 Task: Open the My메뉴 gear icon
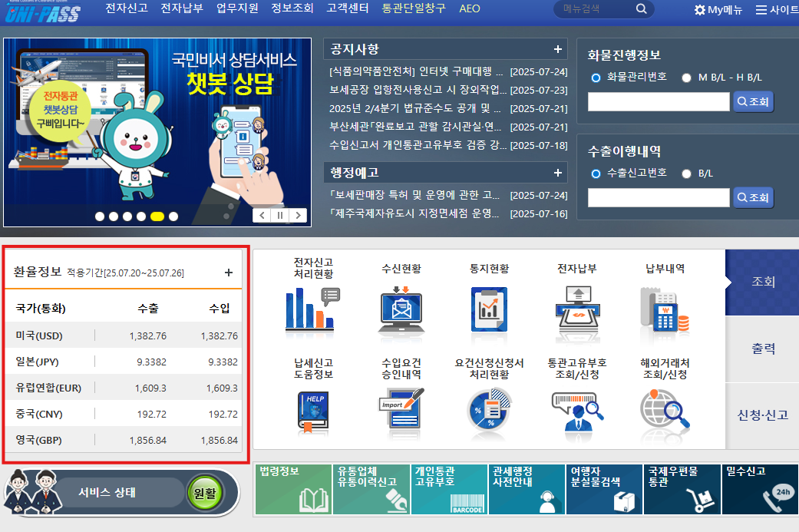700,10
